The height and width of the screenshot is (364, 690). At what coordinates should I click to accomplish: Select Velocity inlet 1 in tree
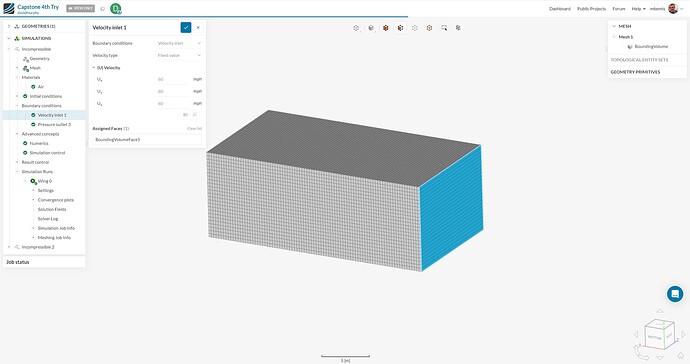(52, 115)
